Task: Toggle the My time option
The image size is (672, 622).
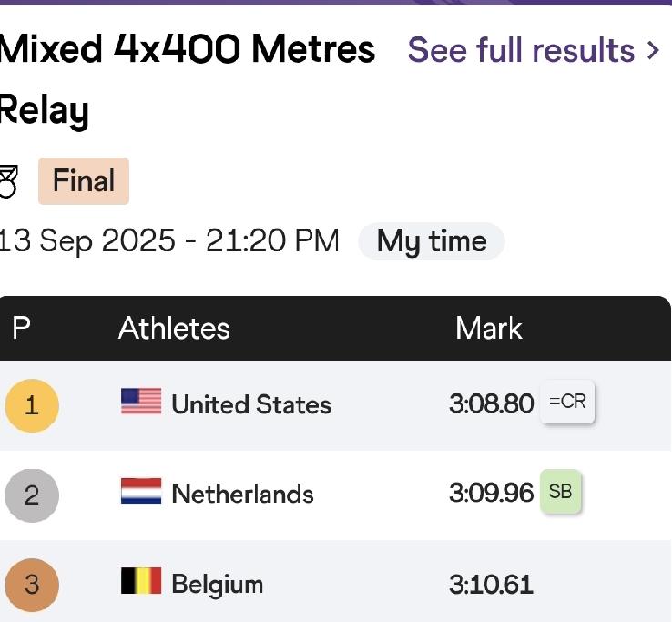Action: coord(431,241)
